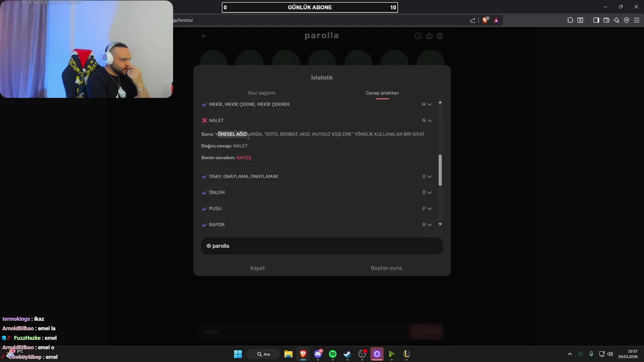Click the volume speaker tray icon
This screenshot has height=362, width=644.
click(x=610, y=354)
